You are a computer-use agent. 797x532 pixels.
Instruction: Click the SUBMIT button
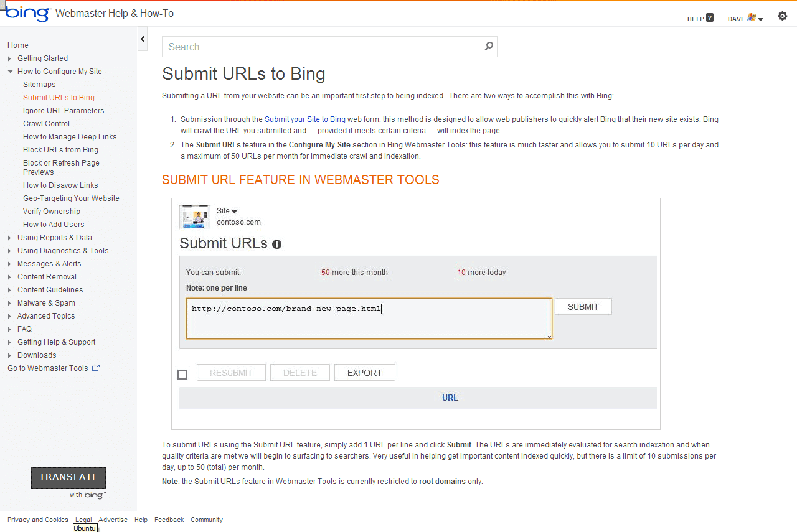[x=583, y=306]
